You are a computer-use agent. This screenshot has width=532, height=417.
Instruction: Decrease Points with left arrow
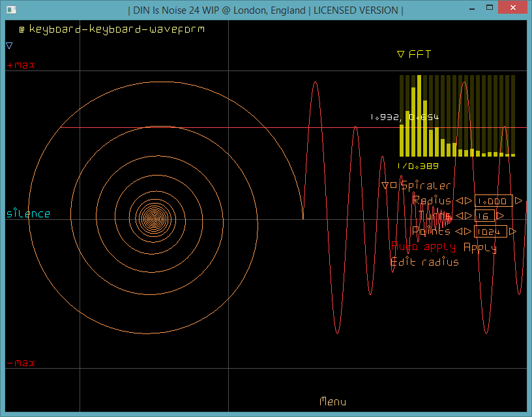458,232
